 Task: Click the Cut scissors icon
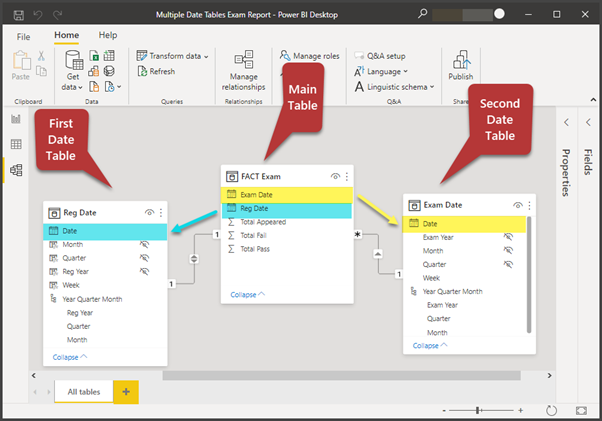[41, 56]
